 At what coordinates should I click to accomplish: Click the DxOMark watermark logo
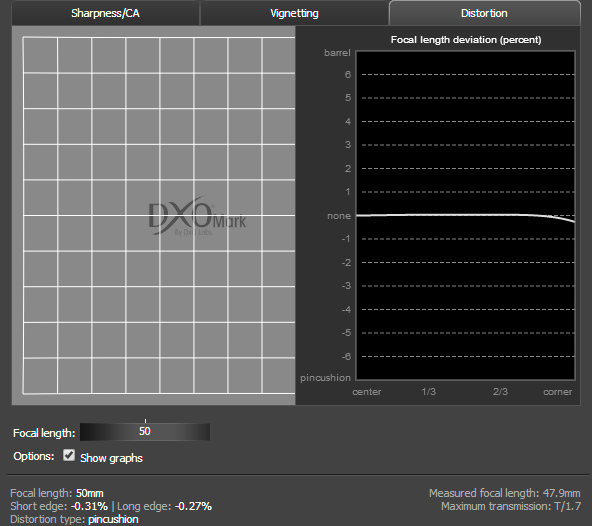tap(197, 217)
